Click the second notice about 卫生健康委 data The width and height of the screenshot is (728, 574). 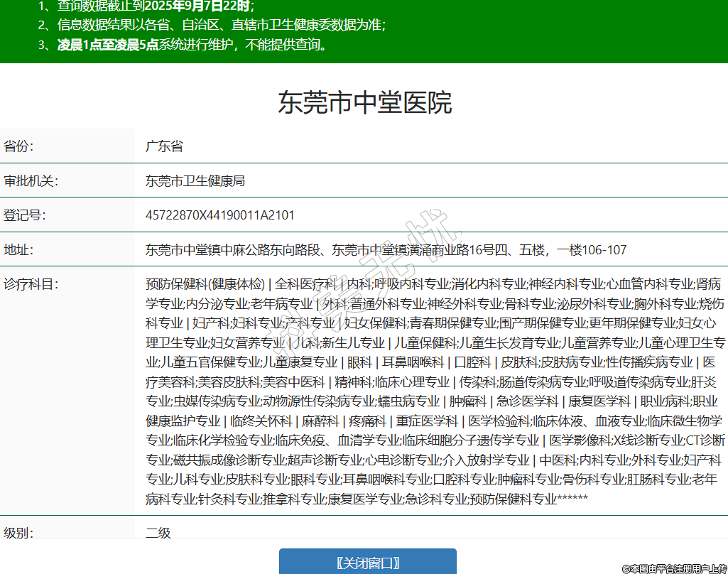pyautogui.click(x=222, y=26)
